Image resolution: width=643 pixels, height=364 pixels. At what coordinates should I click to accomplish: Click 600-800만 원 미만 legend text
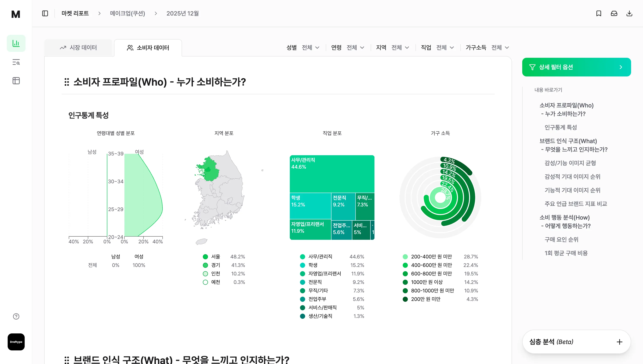click(431, 274)
